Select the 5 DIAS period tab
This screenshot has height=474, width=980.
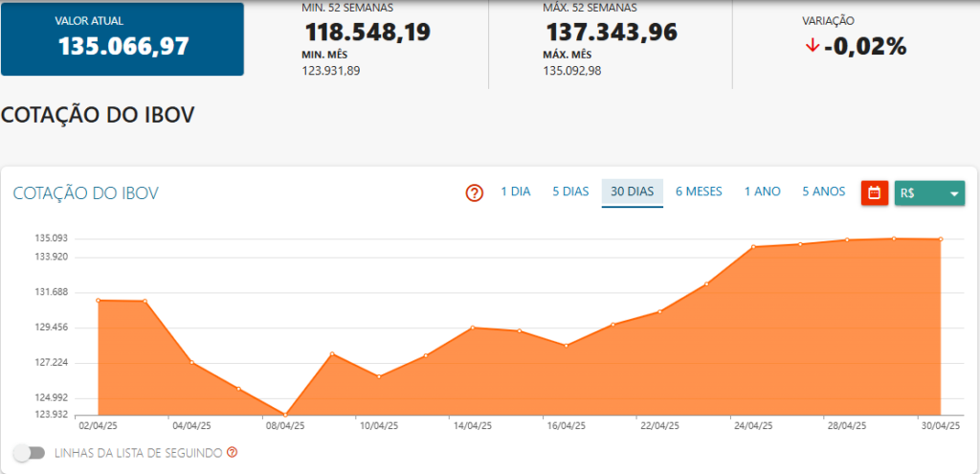click(x=570, y=192)
